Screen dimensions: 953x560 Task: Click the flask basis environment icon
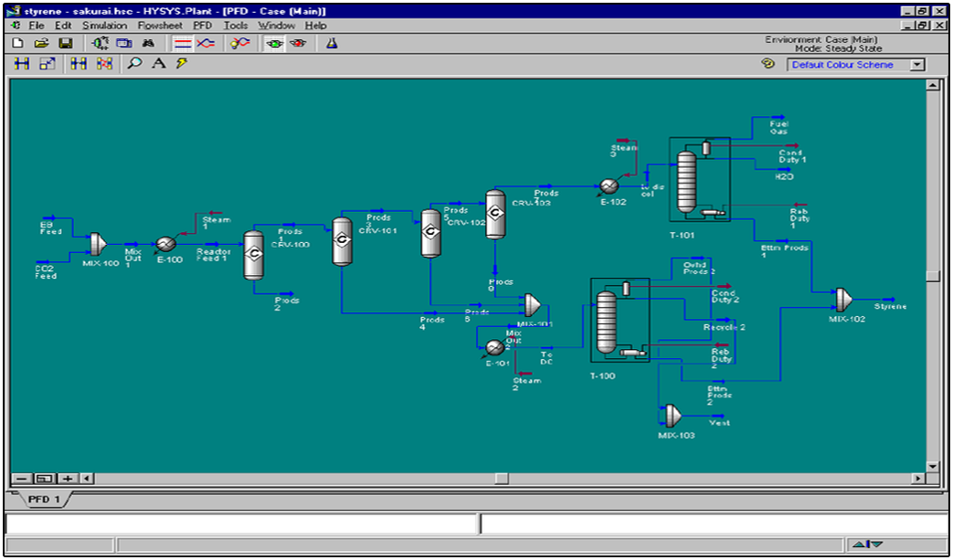pyautogui.click(x=332, y=43)
